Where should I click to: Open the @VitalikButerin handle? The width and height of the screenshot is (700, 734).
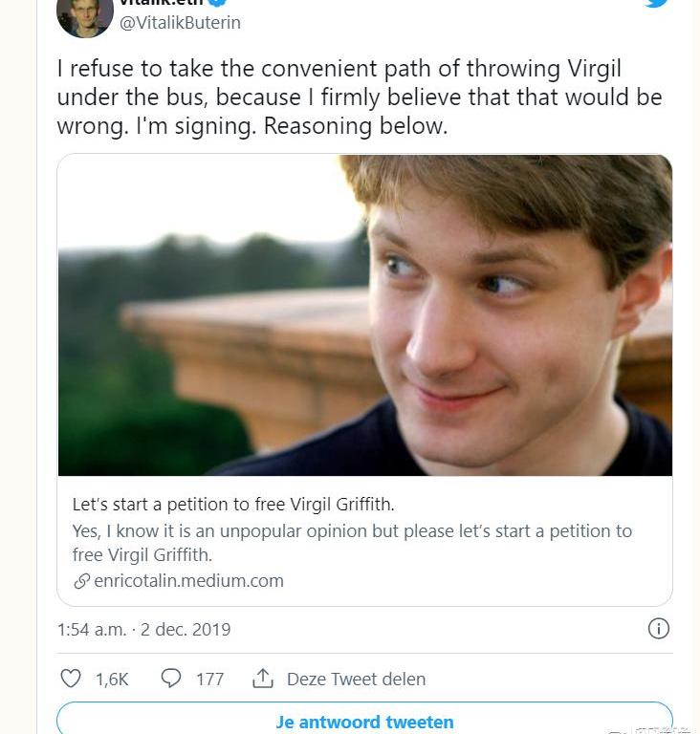tap(180, 23)
